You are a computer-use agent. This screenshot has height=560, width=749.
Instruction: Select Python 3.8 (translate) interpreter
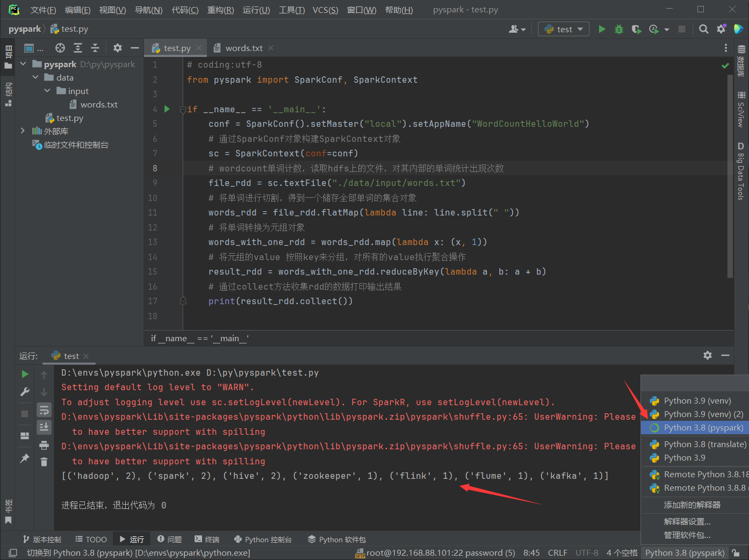tap(695, 444)
